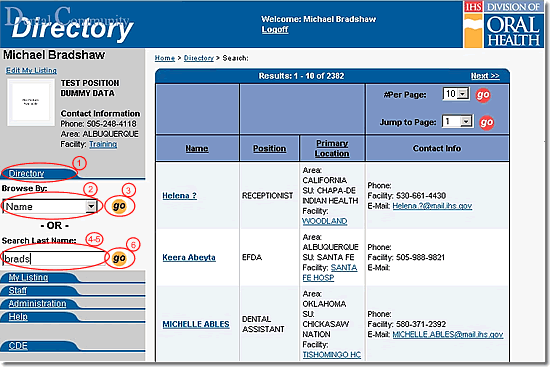Click the Facility: 505-988-9821 phone text
Screen dimensions: 550x367
(406, 257)
